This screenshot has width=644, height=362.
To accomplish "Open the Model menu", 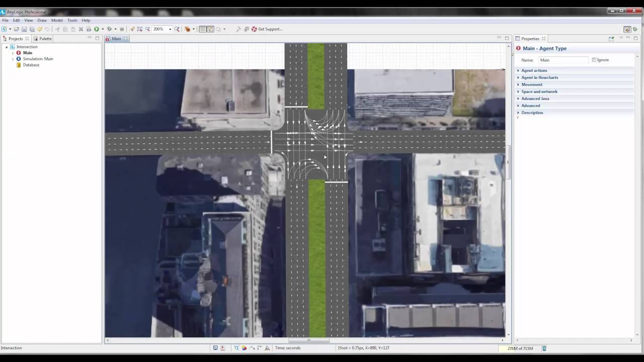I will [57, 21].
